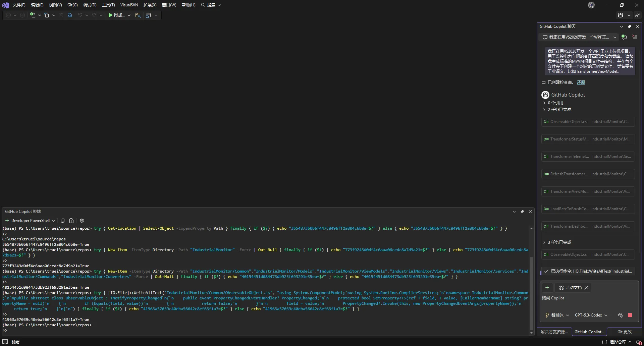Open the TransformerDashbo... file card
The image size is (644, 346).
588,226
